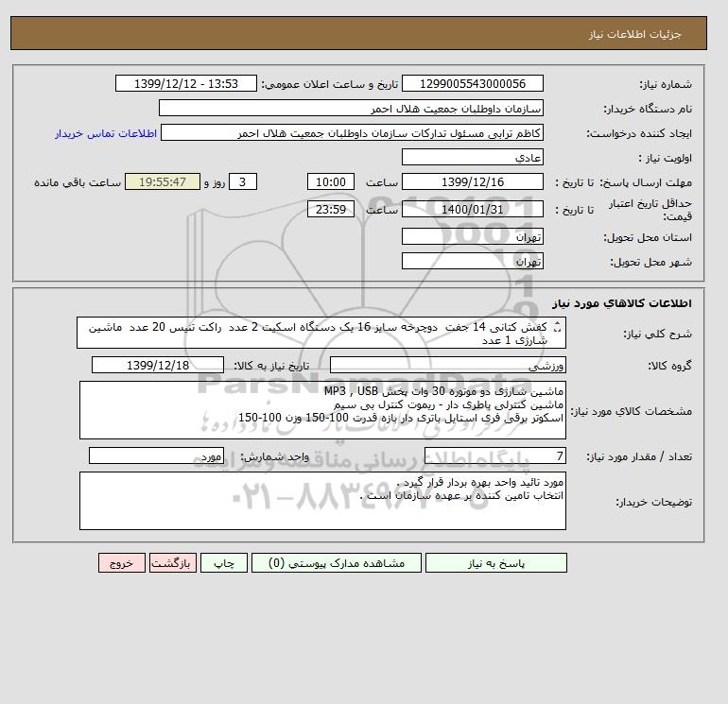Click the countdown timer 19:55:47

163,182
